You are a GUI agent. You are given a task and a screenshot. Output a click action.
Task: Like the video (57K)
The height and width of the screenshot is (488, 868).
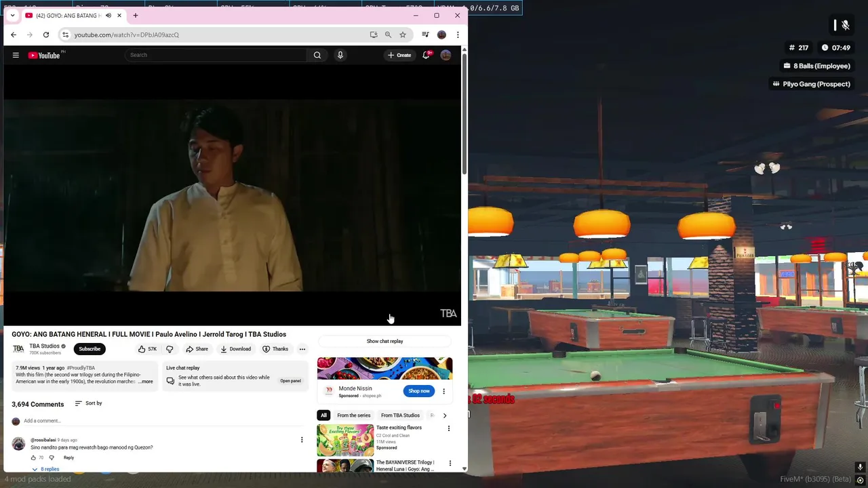point(147,349)
